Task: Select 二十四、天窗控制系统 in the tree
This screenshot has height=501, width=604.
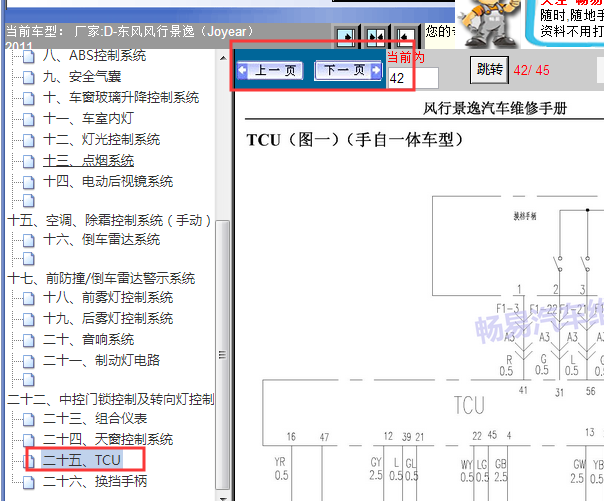Action: click(x=108, y=439)
